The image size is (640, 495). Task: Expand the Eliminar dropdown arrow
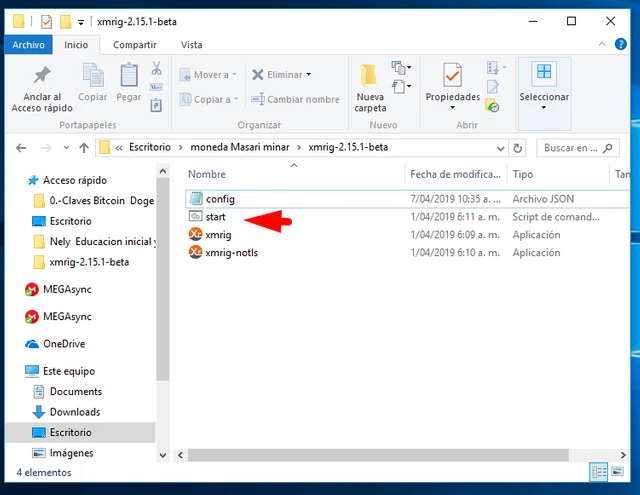click(309, 74)
